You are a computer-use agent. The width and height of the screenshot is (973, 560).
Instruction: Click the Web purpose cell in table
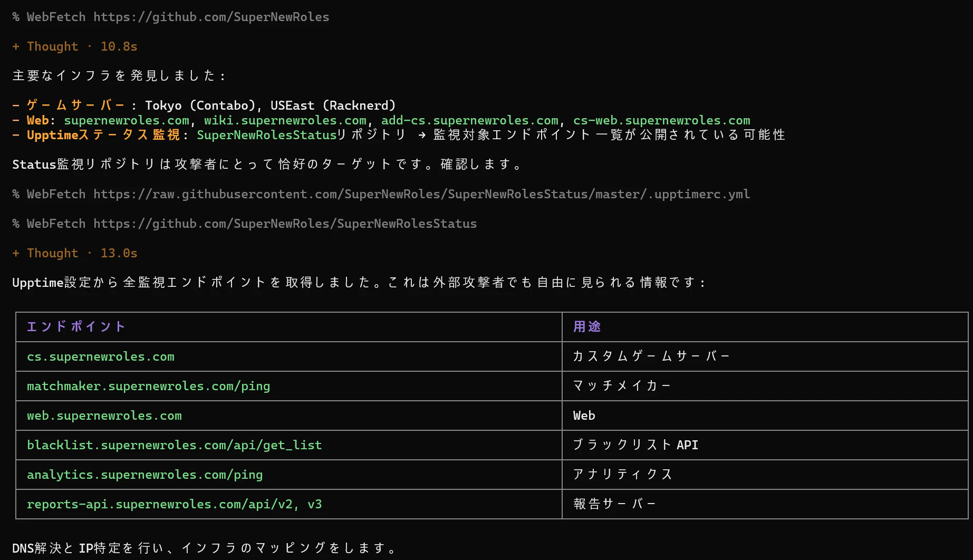(x=765, y=416)
